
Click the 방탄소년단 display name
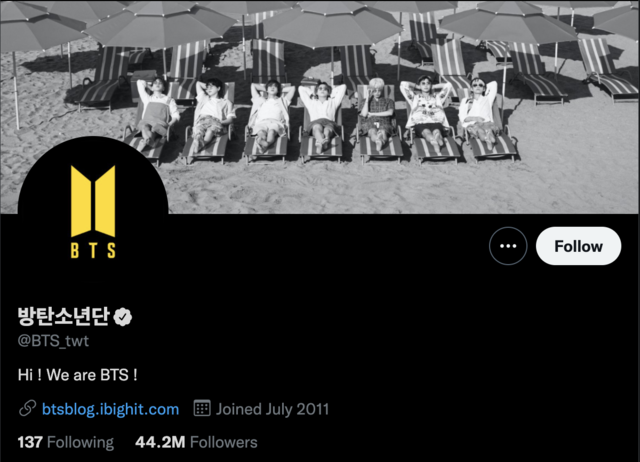pos(64,316)
